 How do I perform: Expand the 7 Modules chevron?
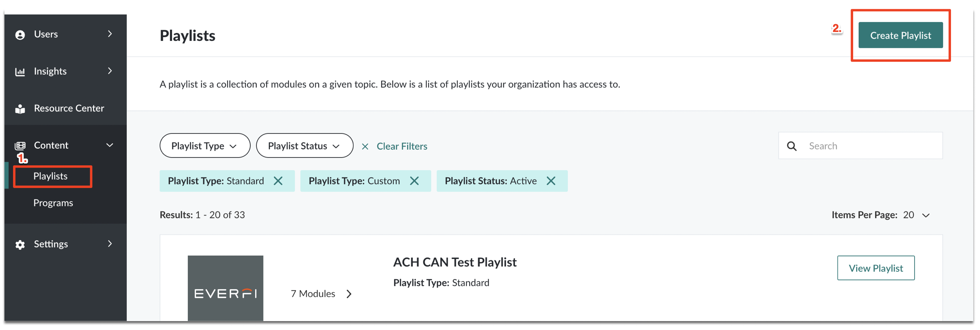pyautogui.click(x=349, y=294)
